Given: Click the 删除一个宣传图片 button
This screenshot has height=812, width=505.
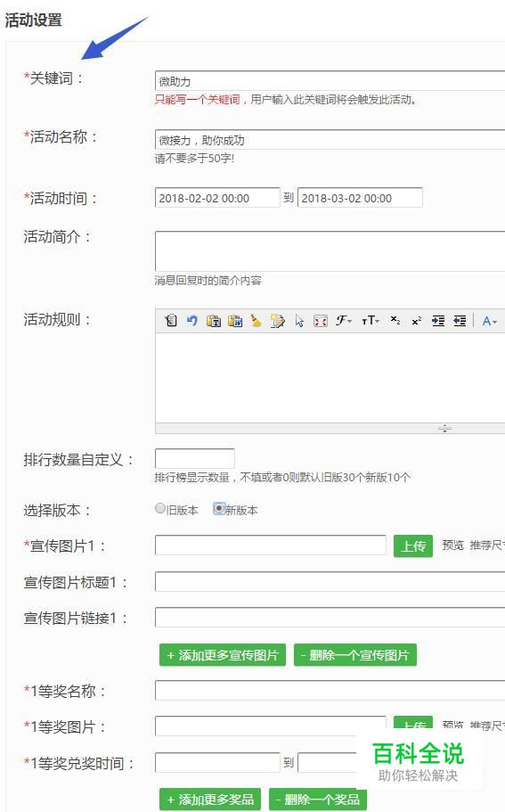Looking at the screenshot, I should (x=355, y=655).
